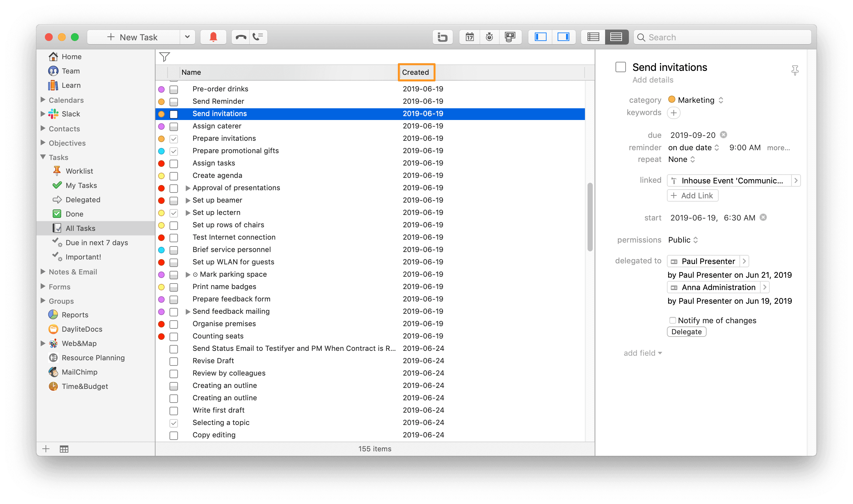Open the Marketing category dropdown
853x504 pixels.
[x=696, y=100]
